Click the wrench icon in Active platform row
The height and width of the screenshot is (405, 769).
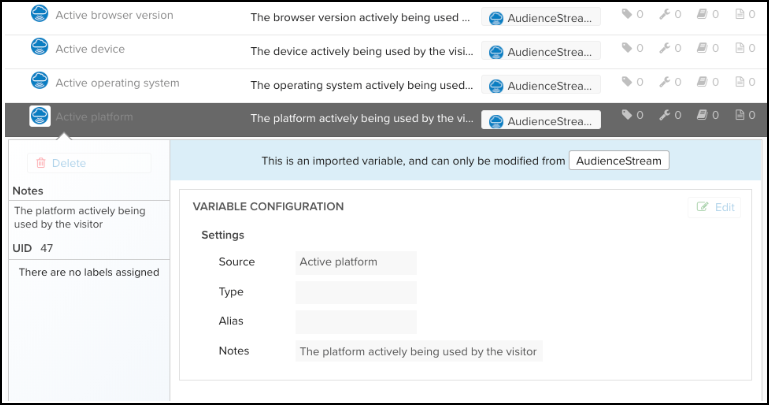tap(664, 116)
